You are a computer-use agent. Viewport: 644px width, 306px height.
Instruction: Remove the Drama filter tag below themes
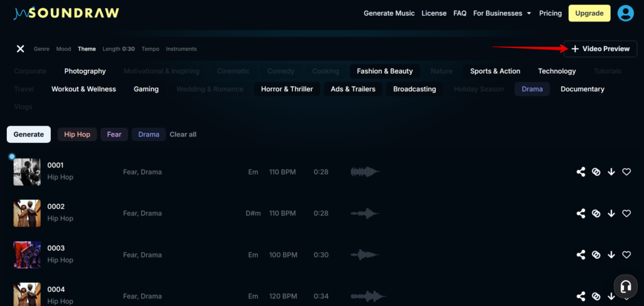148,135
